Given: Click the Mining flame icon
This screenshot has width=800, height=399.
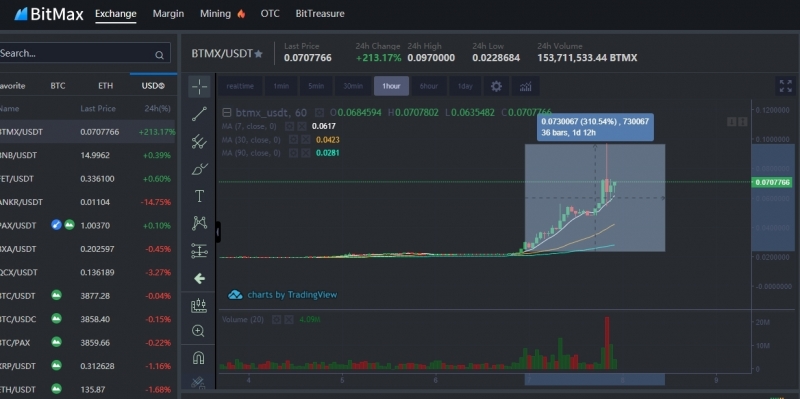Looking at the screenshot, I should (x=241, y=14).
